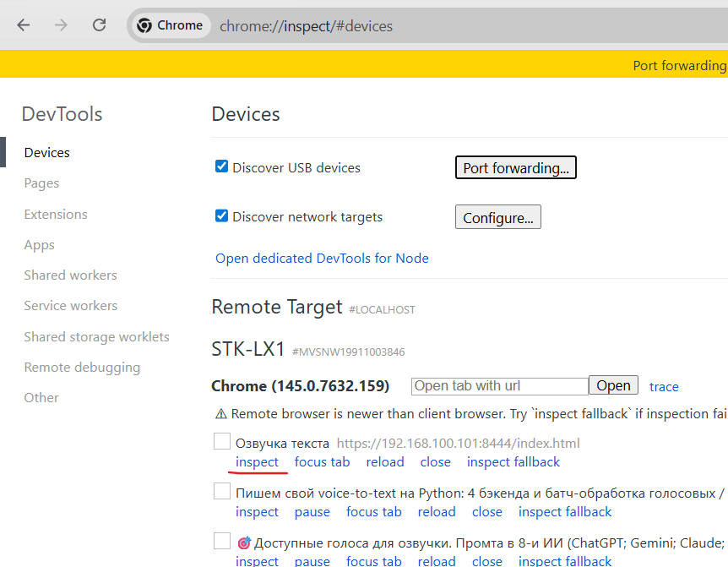Select Pages in the DevTools sidebar
The image size is (728, 567).
point(41,183)
